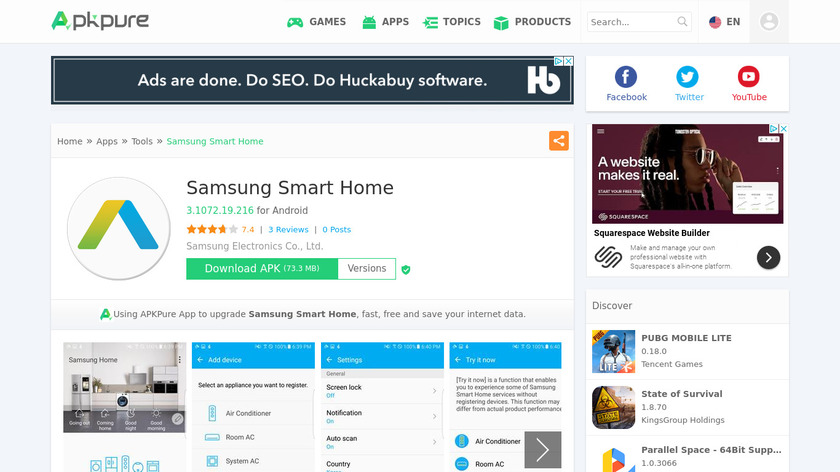The image size is (840, 472).
Task: Click the Huckabuy banner advertisement
Action: coord(312,80)
